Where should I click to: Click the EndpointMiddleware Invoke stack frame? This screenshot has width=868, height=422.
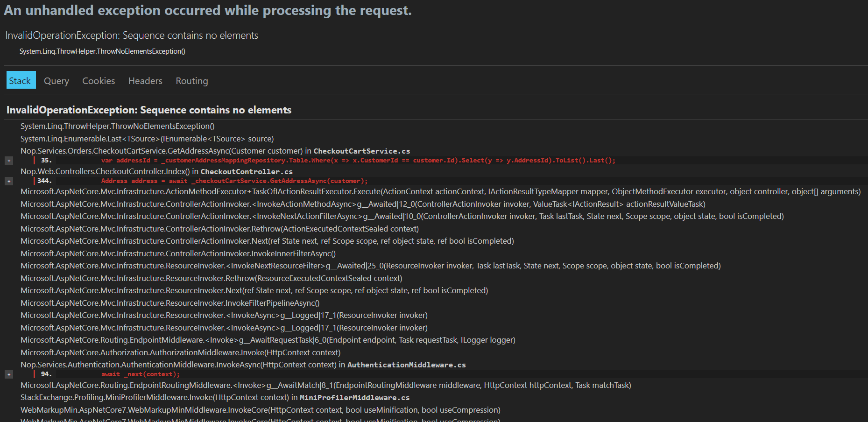(x=268, y=340)
